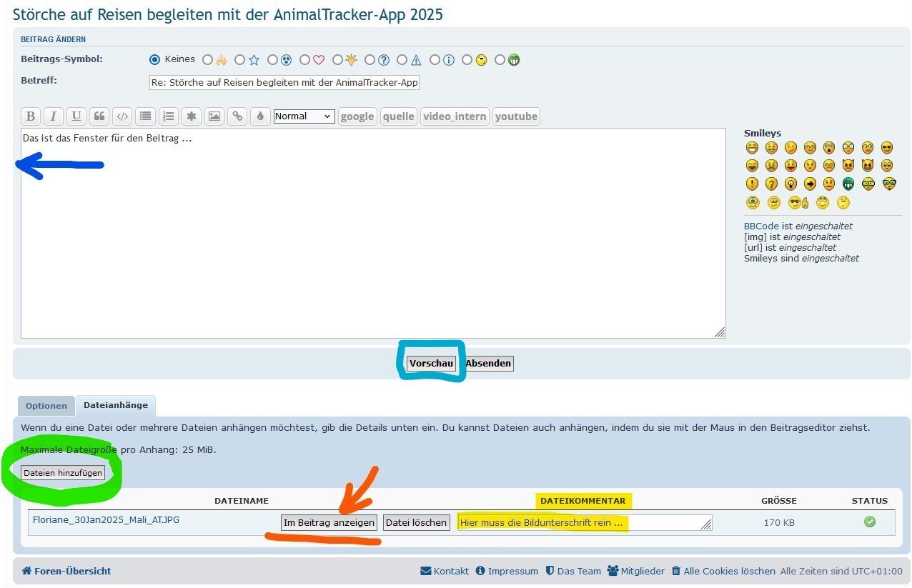Click 'Alle Cookies löschen'

723,571
